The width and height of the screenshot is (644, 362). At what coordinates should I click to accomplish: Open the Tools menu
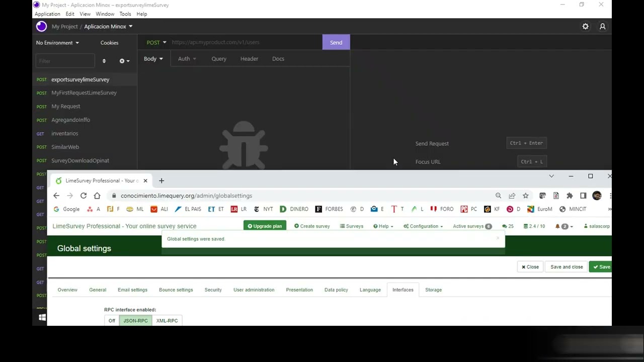(125, 14)
